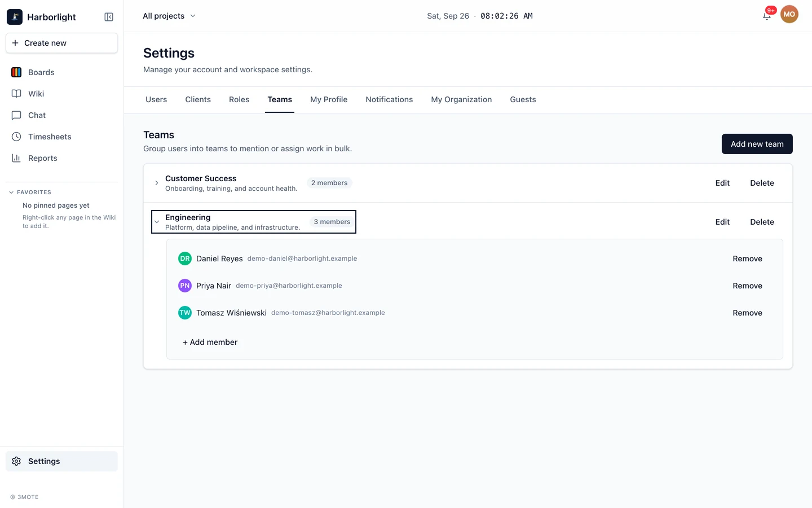Open the Chat bubble icon
Viewport: 812px width, 508px height.
pos(16,115)
